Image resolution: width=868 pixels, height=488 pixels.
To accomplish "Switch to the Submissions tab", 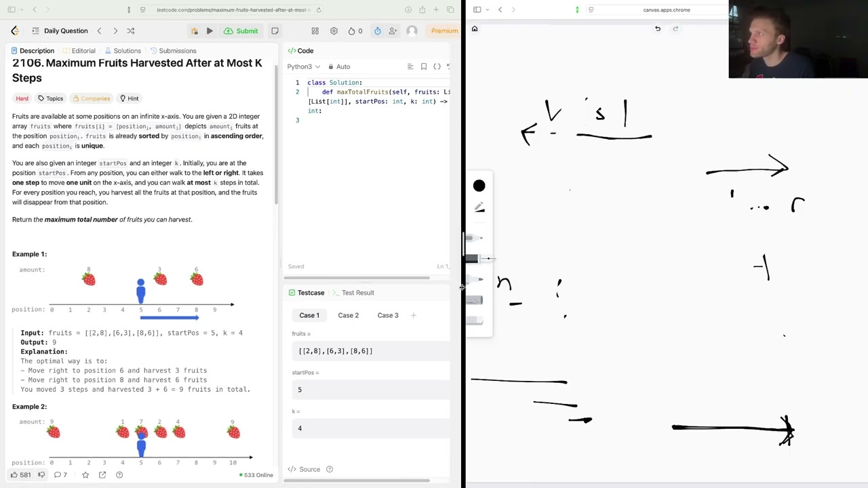I will 173,51.
